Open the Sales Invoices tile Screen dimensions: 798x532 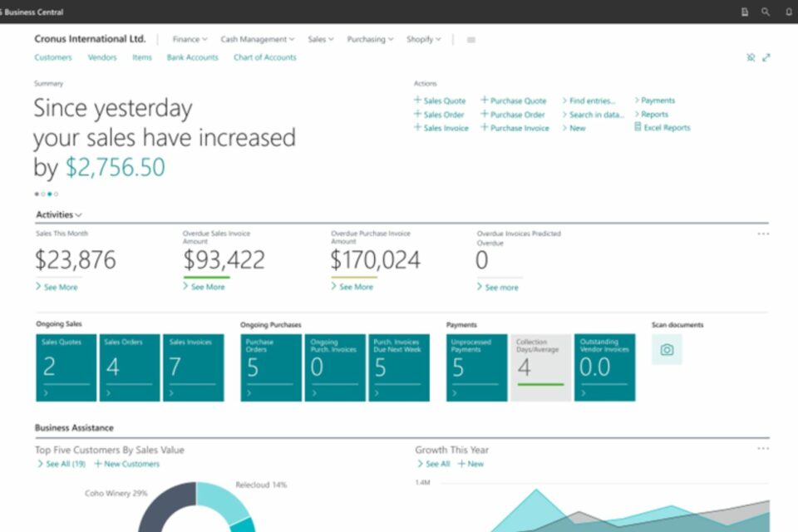click(x=193, y=367)
